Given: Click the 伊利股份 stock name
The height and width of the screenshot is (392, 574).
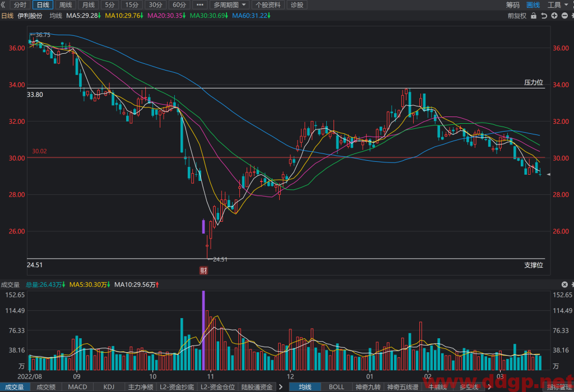Looking at the screenshot, I should tap(30, 16).
